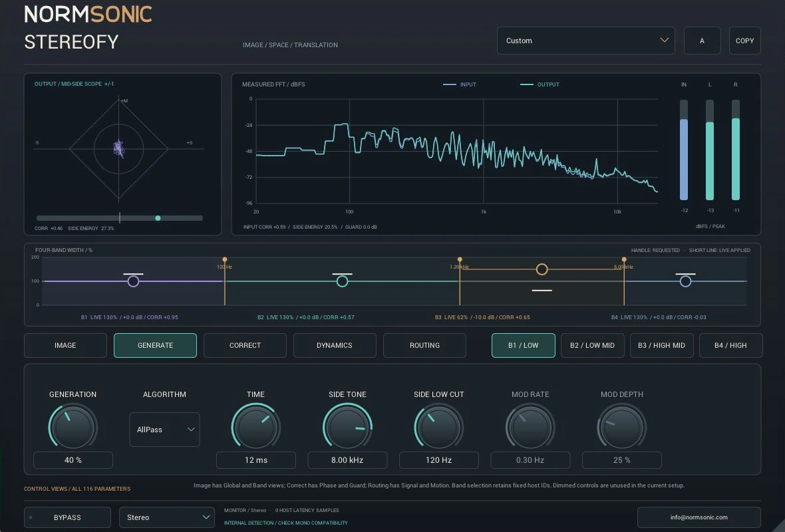Click the Copy button
The height and width of the screenshot is (532, 785).
(x=744, y=41)
